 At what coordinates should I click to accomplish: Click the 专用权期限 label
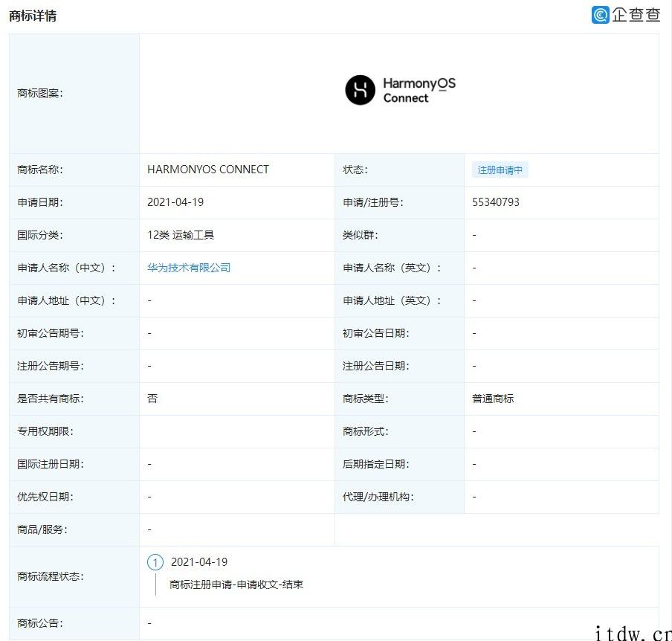pyautogui.click(x=45, y=432)
